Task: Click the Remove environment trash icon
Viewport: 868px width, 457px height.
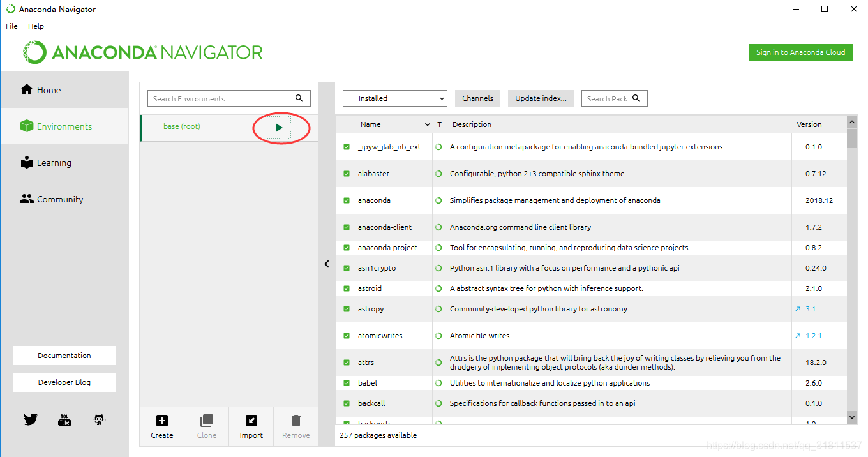Action: pyautogui.click(x=296, y=421)
